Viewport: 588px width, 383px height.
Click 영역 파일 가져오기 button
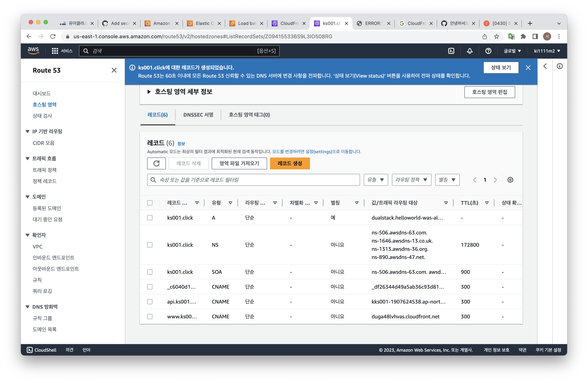coord(239,163)
